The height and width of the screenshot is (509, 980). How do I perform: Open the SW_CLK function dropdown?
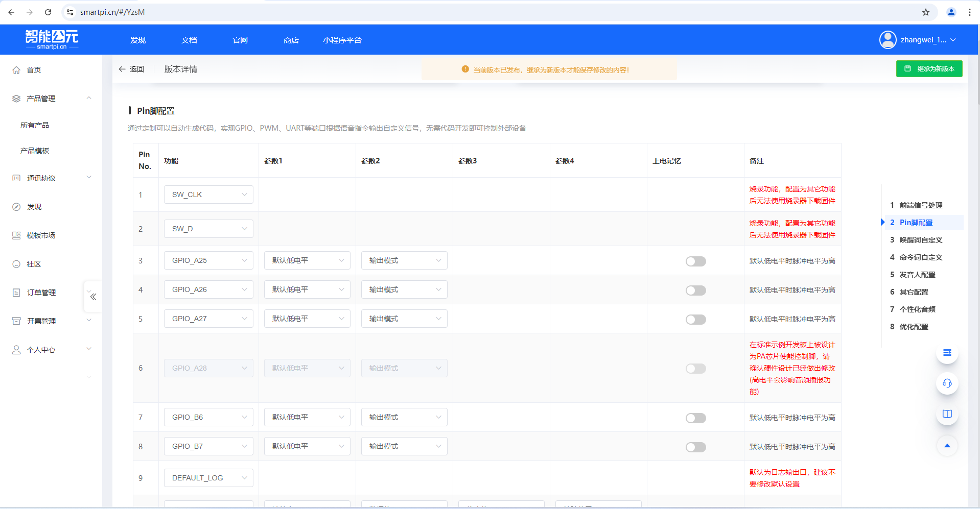208,195
